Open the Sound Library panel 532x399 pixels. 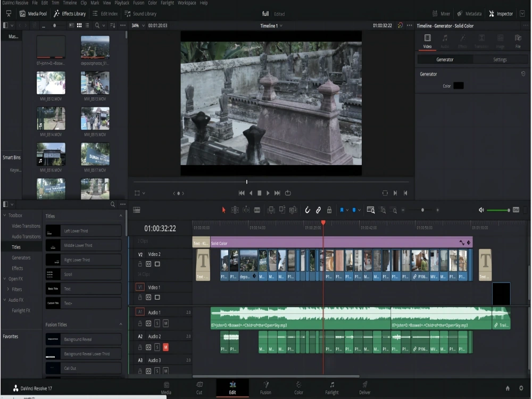coord(140,14)
